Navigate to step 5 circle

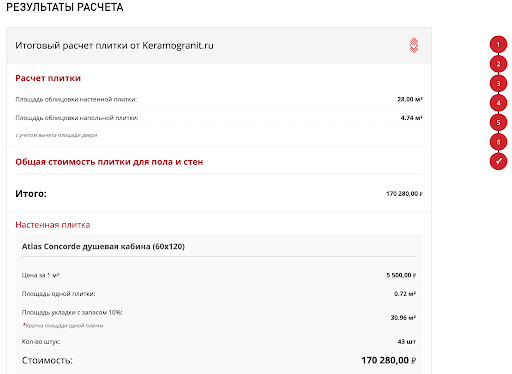(498, 122)
